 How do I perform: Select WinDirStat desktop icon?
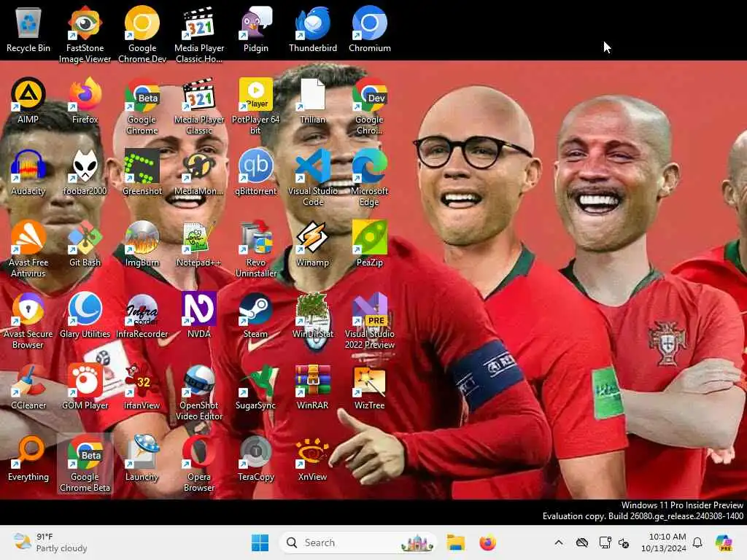click(312, 315)
